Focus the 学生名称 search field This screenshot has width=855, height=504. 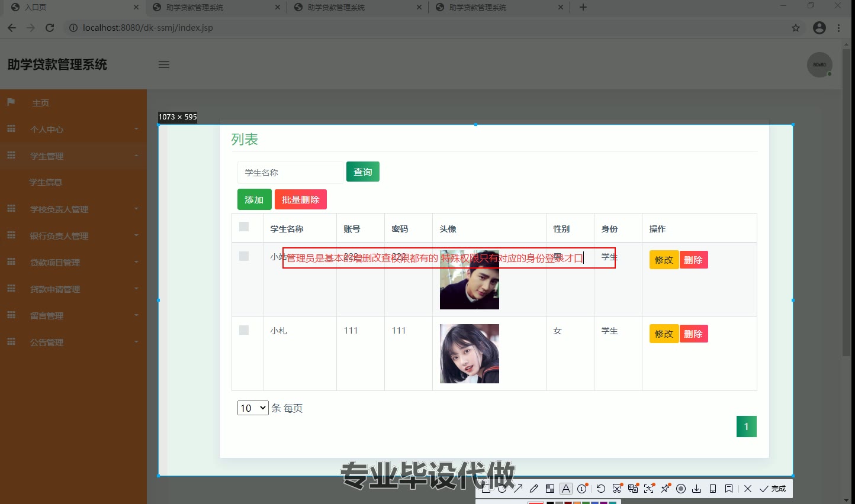[290, 172]
